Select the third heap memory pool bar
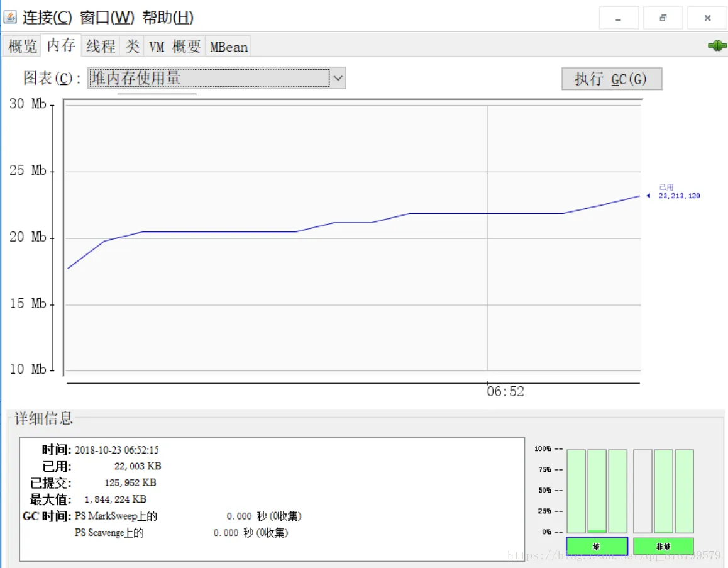Image resolution: width=728 pixels, height=568 pixels. (617, 491)
